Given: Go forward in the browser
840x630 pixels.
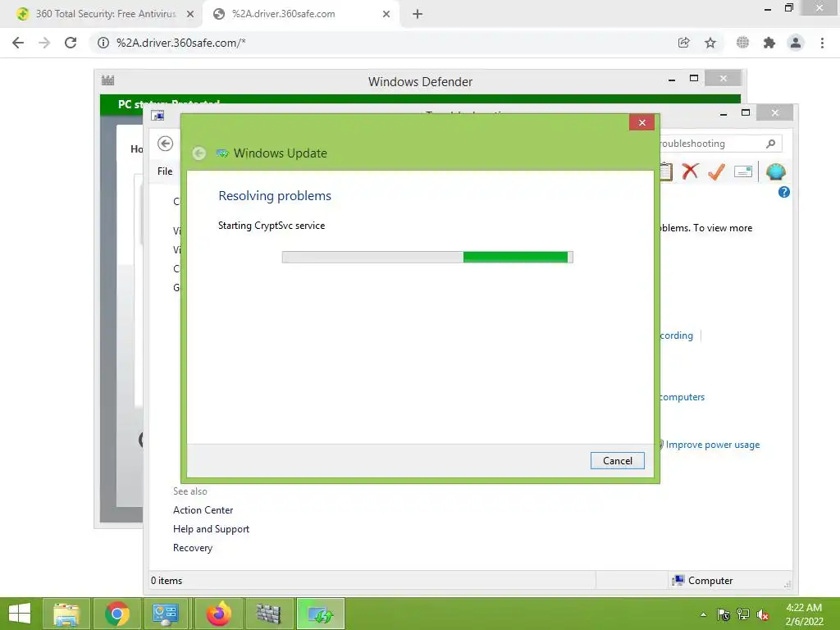Looking at the screenshot, I should click(x=44, y=43).
